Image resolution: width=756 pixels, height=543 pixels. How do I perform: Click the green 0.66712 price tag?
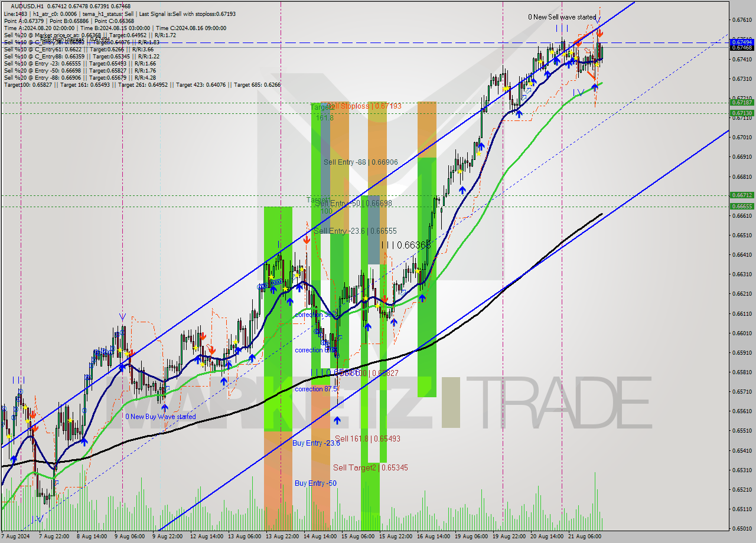[x=742, y=195]
